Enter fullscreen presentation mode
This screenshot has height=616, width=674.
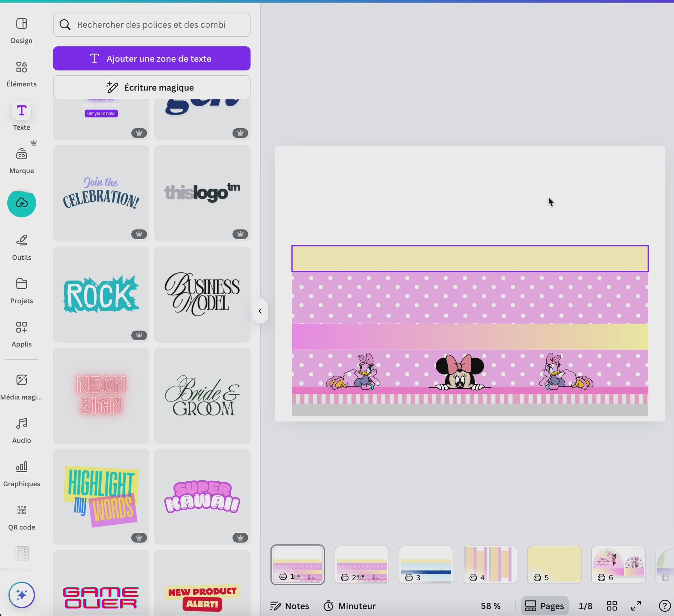[x=636, y=606]
